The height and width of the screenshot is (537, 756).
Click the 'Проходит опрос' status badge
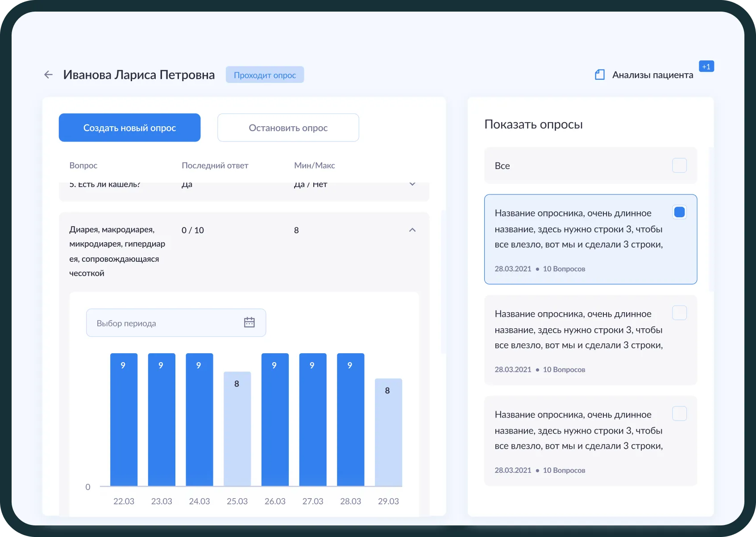[x=265, y=75]
